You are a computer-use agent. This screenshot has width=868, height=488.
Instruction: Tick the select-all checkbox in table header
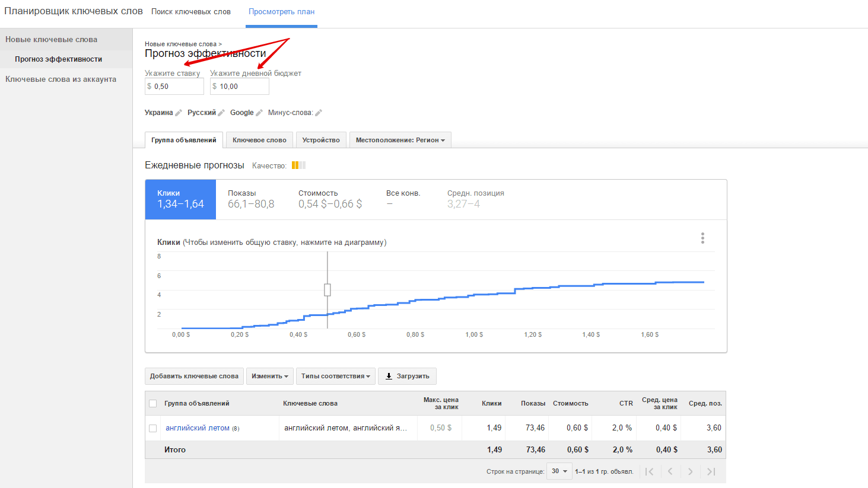coord(153,404)
